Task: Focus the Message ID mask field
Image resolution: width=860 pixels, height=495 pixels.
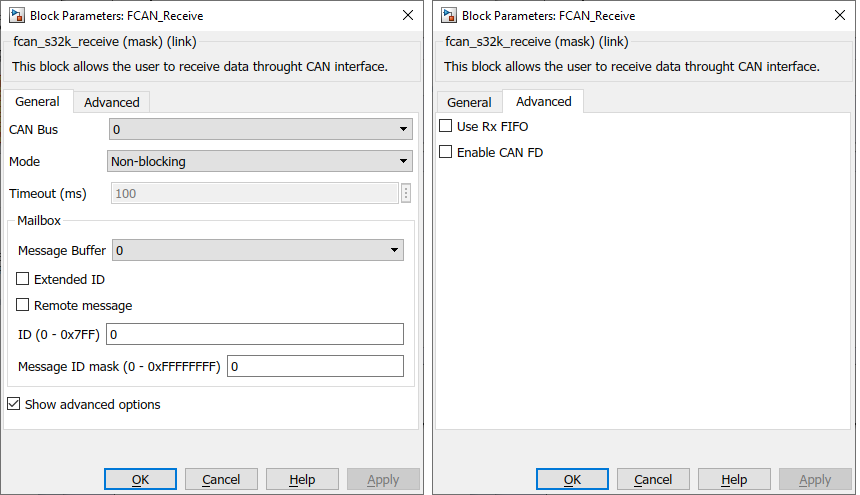Action: (315, 366)
